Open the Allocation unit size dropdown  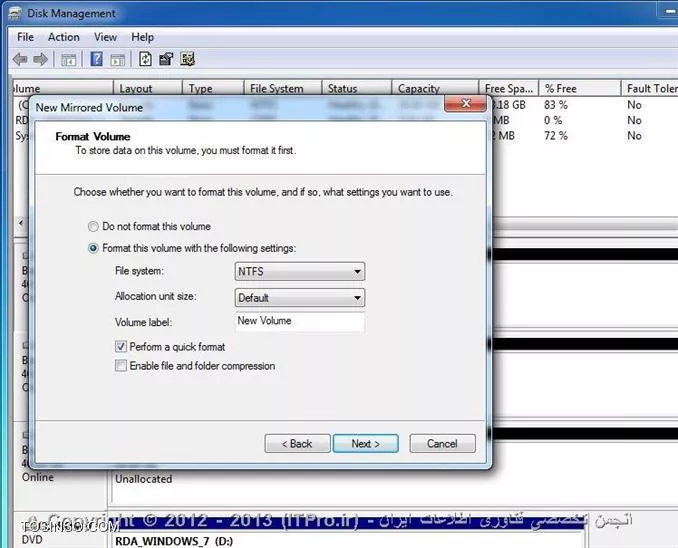click(300, 298)
